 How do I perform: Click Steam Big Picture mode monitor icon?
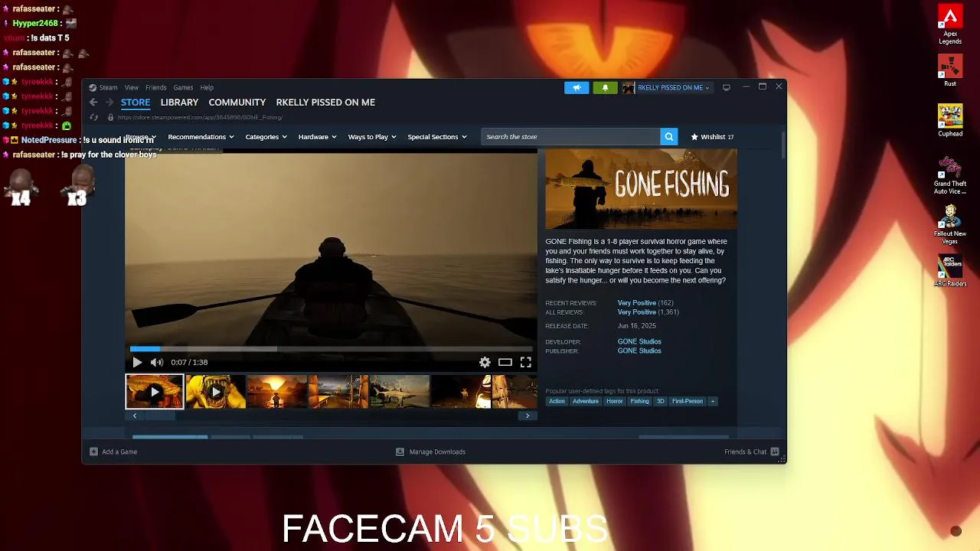(727, 87)
